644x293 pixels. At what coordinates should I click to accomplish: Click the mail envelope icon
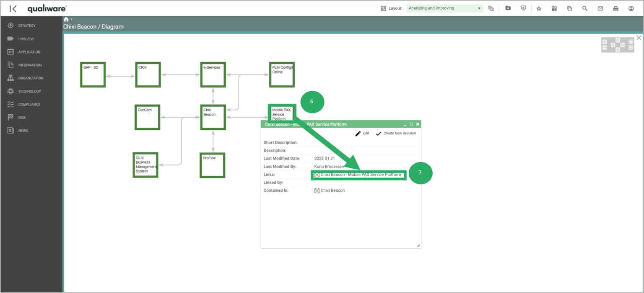pyautogui.click(x=600, y=8)
